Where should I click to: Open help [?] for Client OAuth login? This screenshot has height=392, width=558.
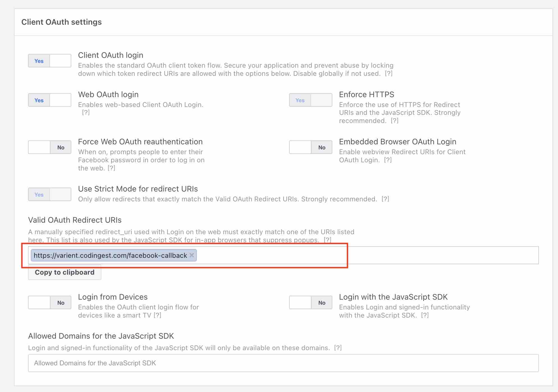pyautogui.click(x=388, y=74)
